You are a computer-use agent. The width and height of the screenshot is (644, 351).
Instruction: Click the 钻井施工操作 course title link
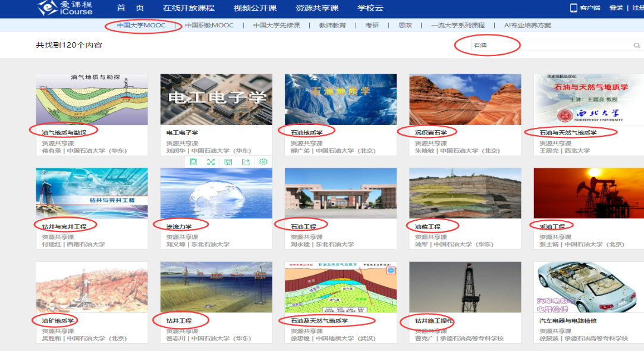(x=434, y=321)
